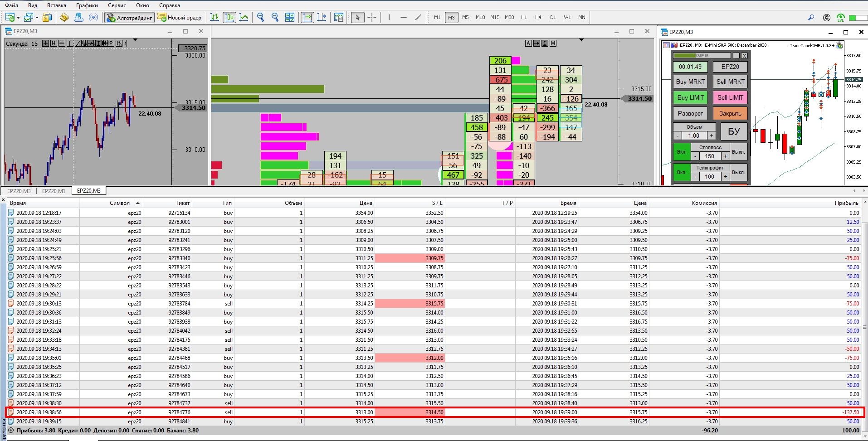The height and width of the screenshot is (441, 868).
Task: Expand the profiles dropdown arrow
Action: (x=37, y=18)
